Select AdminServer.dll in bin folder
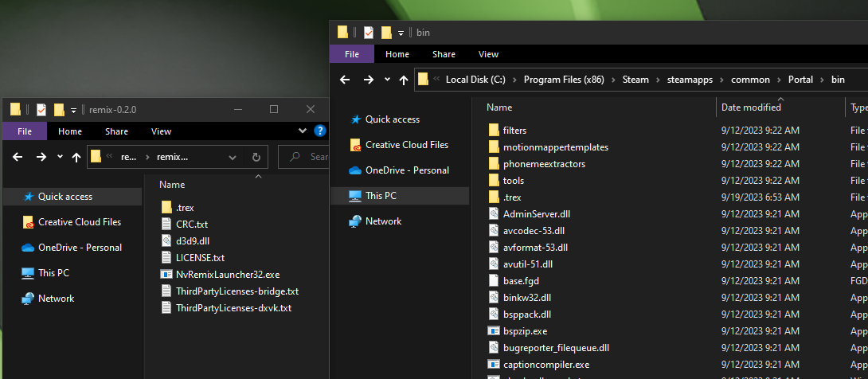The height and width of the screenshot is (379, 868). pos(537,213)
